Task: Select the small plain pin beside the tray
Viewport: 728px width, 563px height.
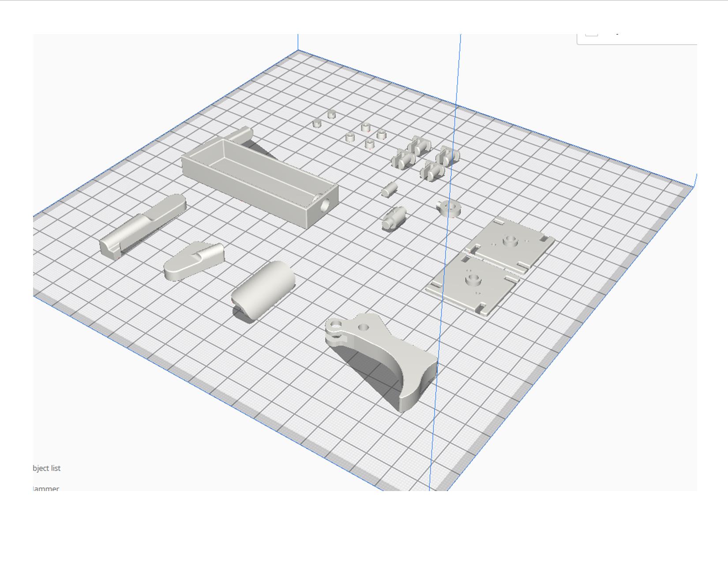Action: click(389, 189)
